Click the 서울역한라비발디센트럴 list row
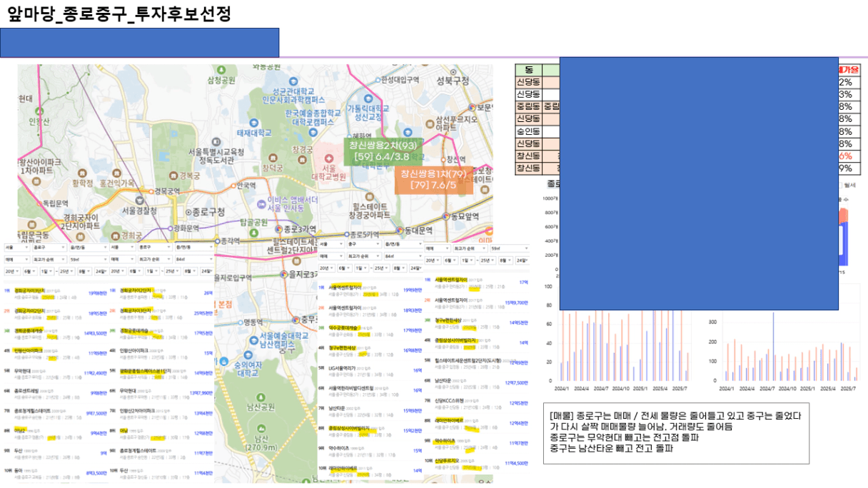 [x=369, y=390]
